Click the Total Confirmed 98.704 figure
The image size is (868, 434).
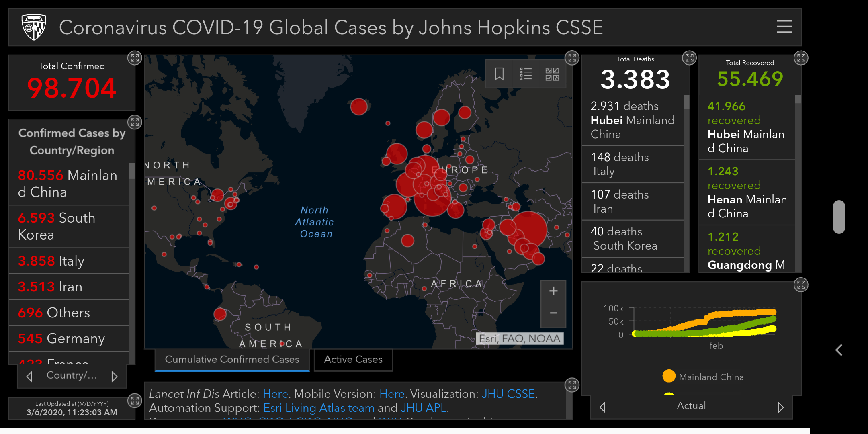click(x=72, y=88)
